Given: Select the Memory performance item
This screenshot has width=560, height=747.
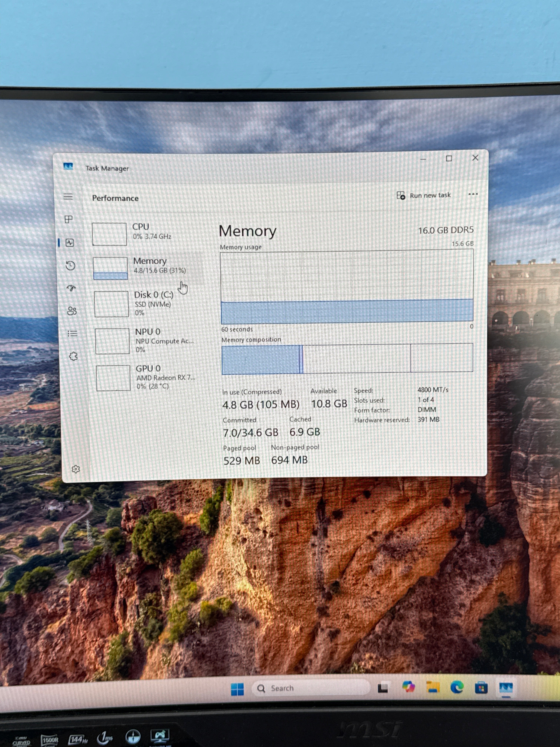Looking at the screenshot, I should coord(148,268).
